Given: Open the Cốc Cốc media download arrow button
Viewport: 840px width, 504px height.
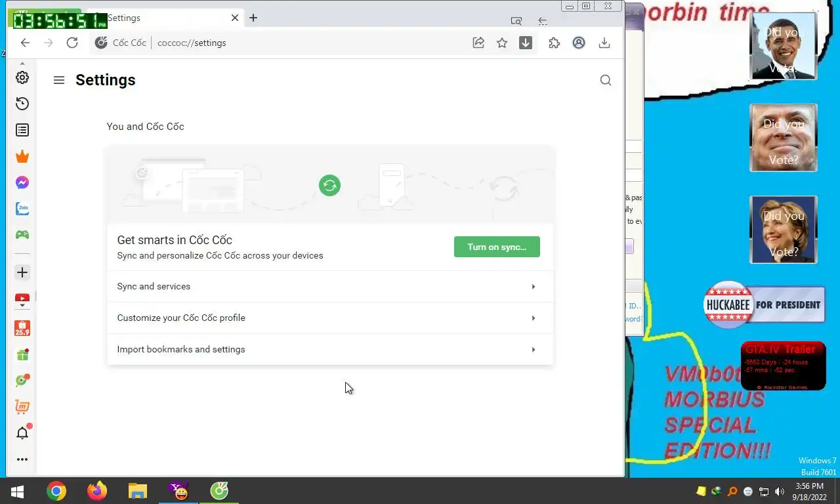Looking at the screenshot, I should pos(526,43).
